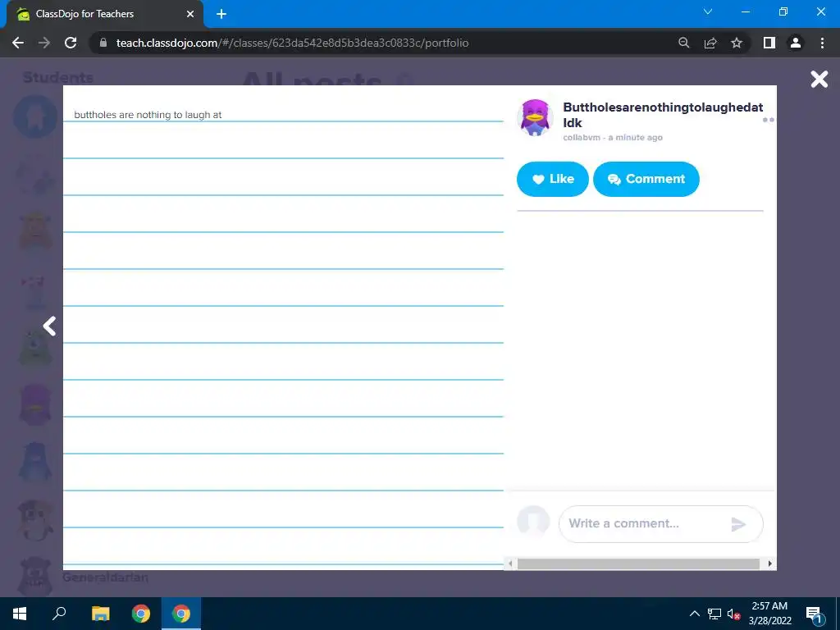Like the post
This screenshot has height=630, width=840.
point(552,179)
